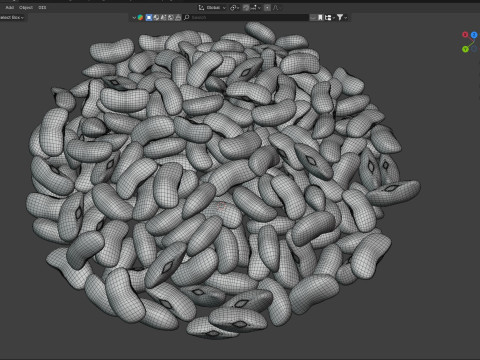The width and height of the screenshot is (480, 360).
Task: Toggle the sphere material filter icon
Action: tap(156, 17)
